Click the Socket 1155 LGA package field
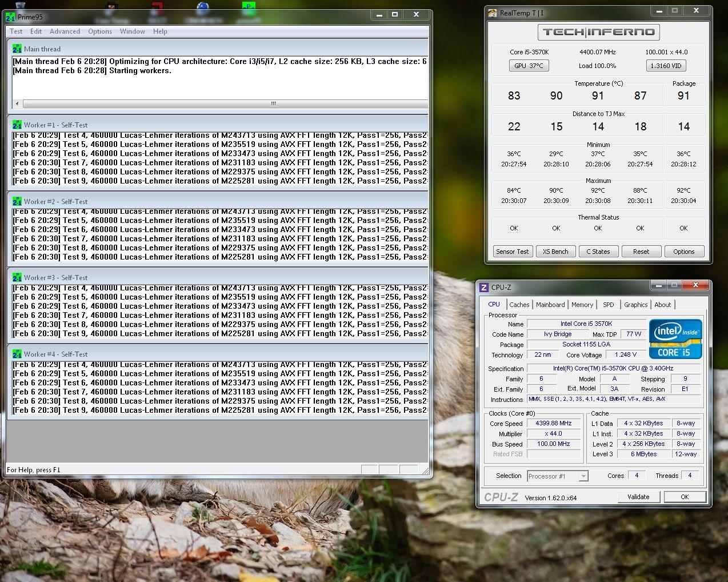The height and width of the screenshot is (582, 728). (x=586, y=344)
